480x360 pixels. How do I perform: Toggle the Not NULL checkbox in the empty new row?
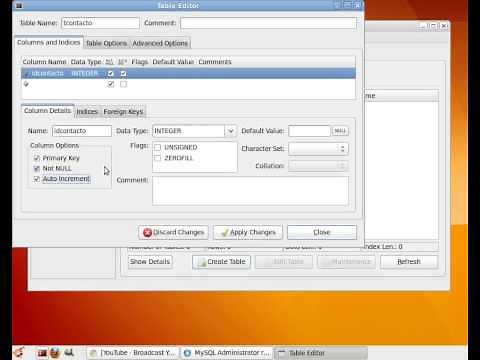coord(111,84)
